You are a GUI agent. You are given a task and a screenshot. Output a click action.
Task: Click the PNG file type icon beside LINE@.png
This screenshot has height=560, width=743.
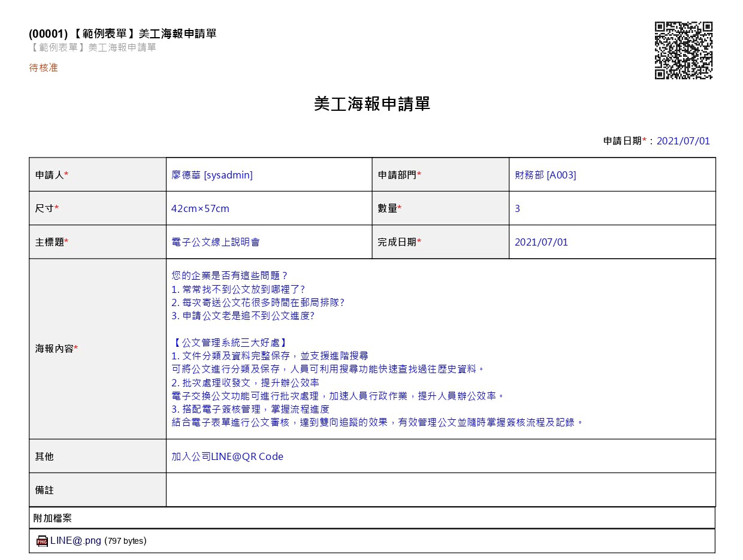(x=42, y=540)
